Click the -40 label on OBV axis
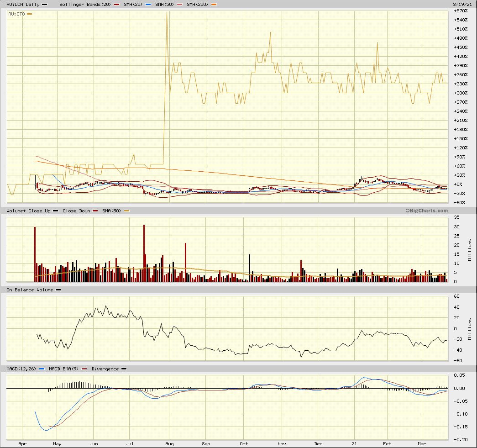 (458, 350)
